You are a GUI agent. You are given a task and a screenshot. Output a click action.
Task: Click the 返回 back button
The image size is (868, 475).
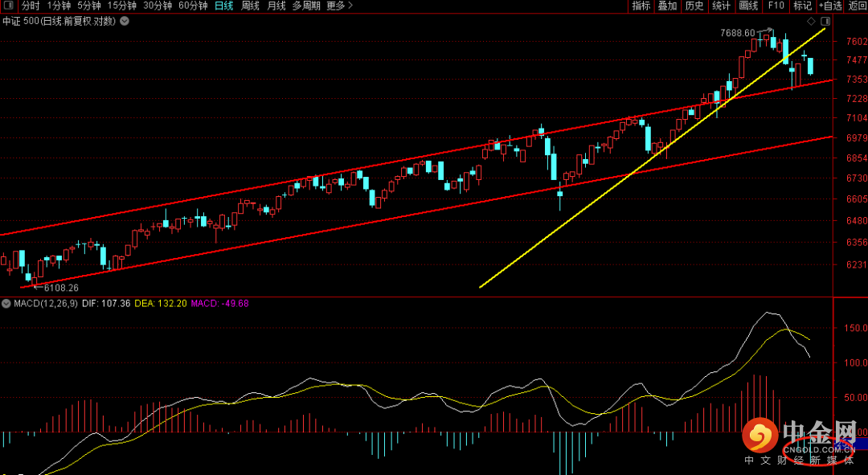tap(857, 6)
